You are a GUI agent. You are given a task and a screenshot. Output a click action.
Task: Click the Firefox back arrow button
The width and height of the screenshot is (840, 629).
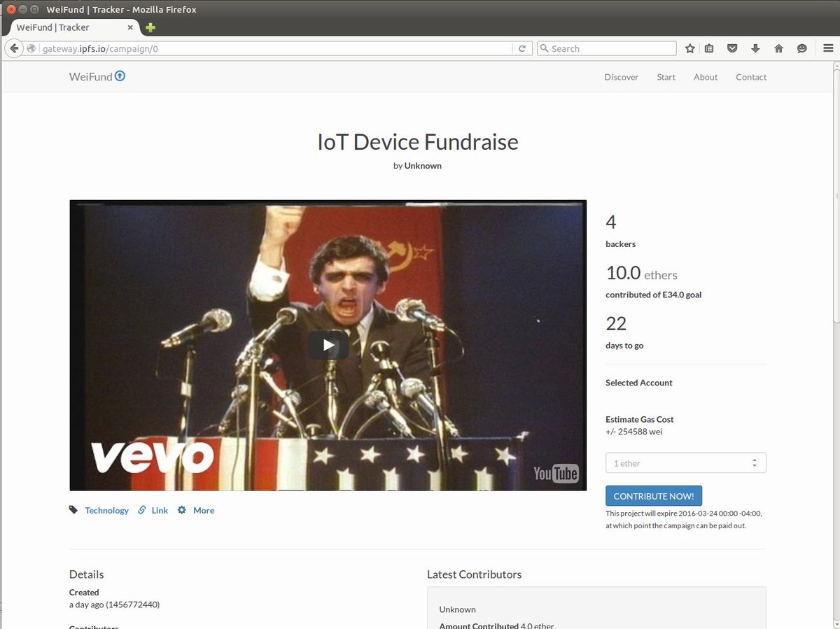(14, 48)
